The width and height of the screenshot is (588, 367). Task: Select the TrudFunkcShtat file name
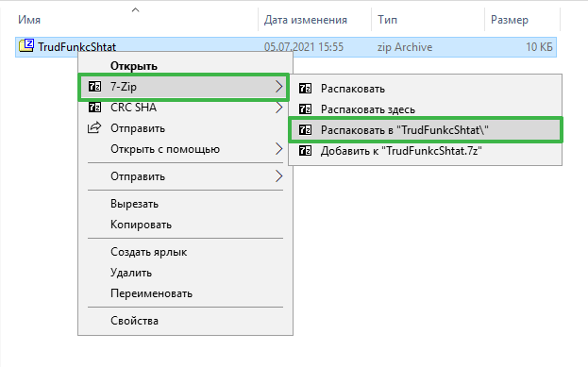point(76,47)
